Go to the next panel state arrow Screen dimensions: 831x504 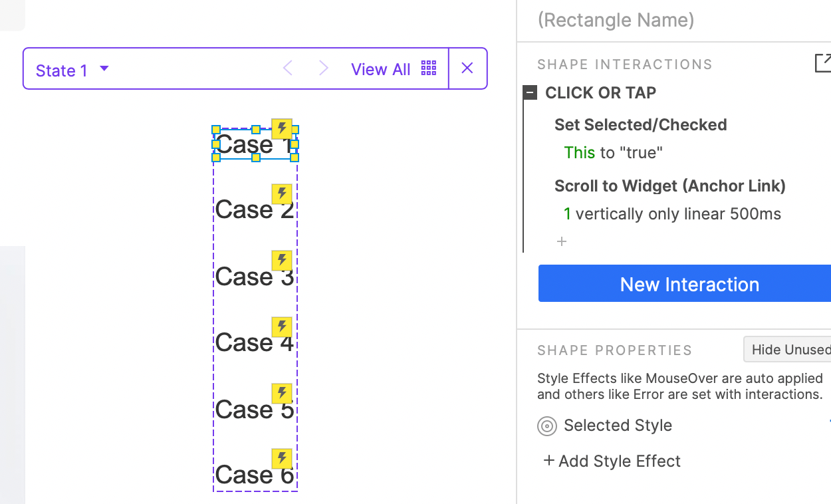324,68
